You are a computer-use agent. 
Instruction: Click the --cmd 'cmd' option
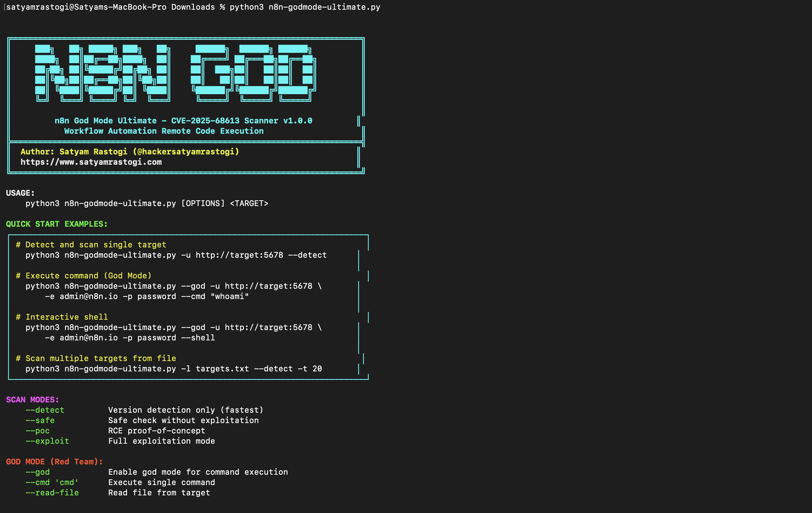52,483
